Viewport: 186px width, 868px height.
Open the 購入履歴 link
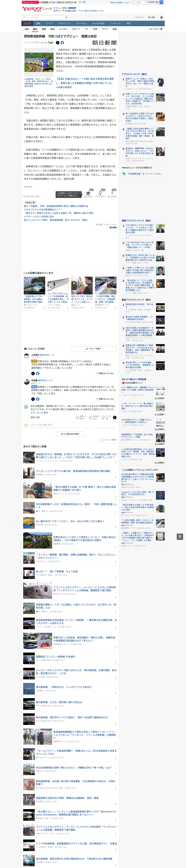click(x=151, y=18)
